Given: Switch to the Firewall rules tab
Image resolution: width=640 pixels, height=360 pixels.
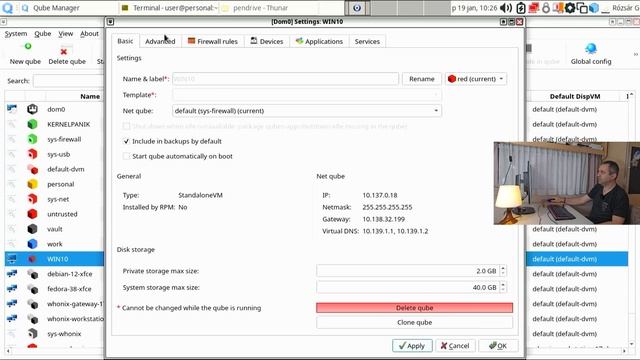Looking at the screenshot, I should (x=213, y=41).
